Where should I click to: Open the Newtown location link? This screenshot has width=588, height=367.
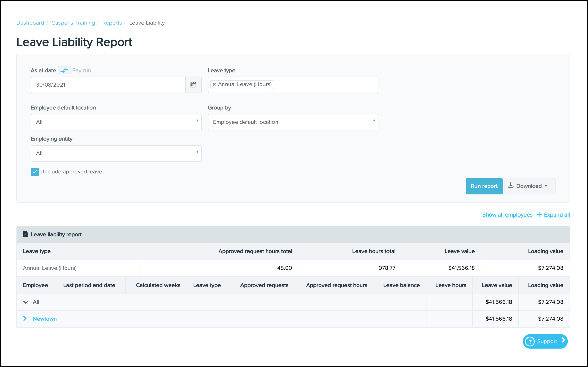pyautogui.click(x=45, y=319)
